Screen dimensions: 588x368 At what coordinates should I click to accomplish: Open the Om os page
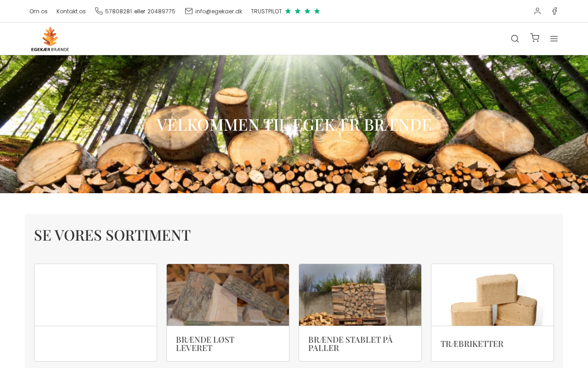pyautogui.click(x=39, y=11)
